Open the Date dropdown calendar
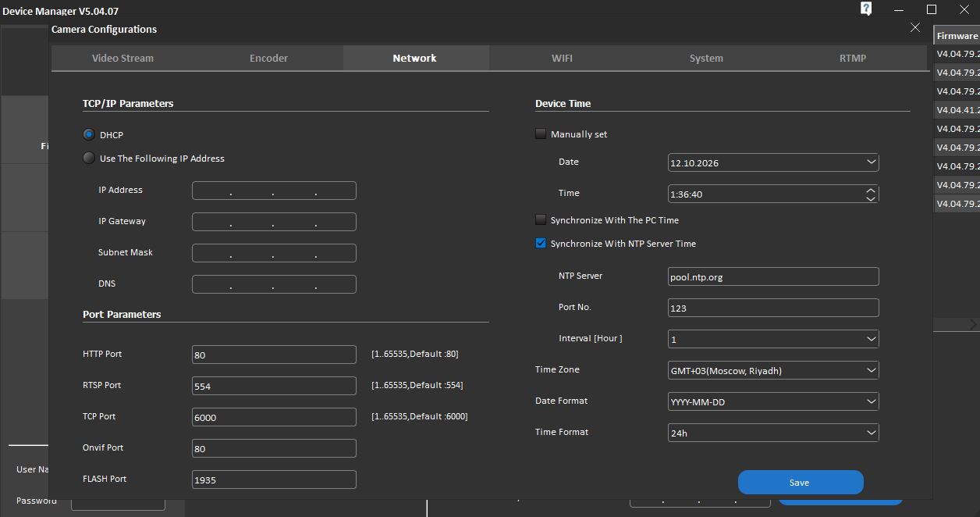The image size is (980, 517). (871, 162)
